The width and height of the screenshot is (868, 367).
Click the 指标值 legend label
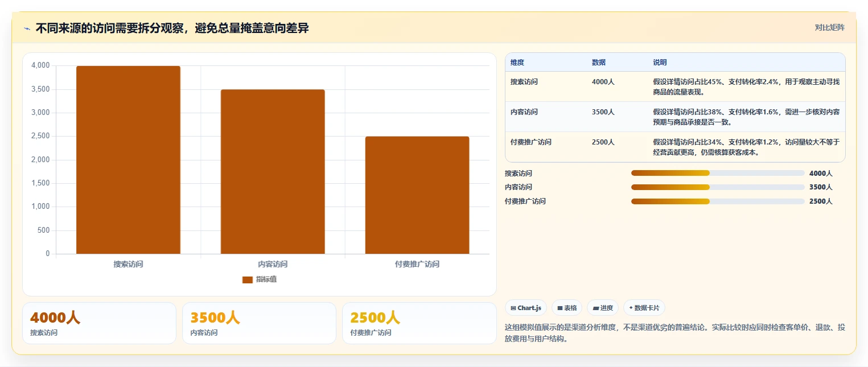point(266,279)
